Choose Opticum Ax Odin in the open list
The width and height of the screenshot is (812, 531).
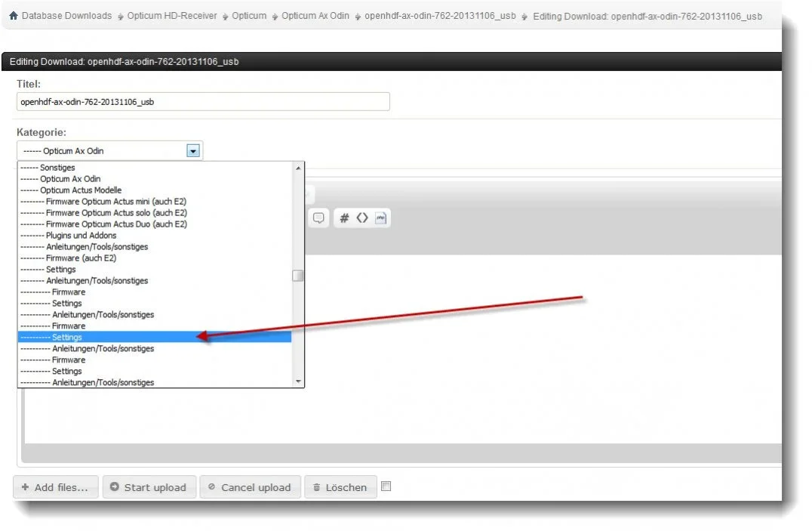[x=155, y=179]
